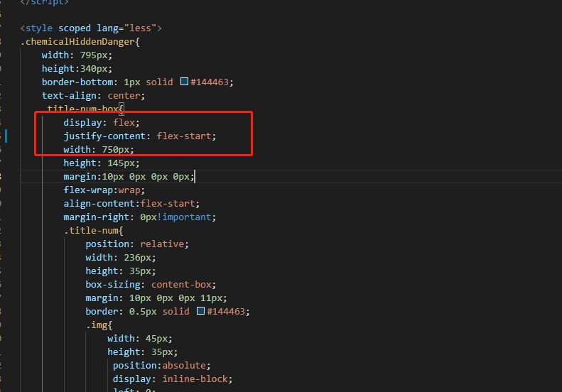Click the #144463 value on border-bottom line
The image size is (562, 392).
(x=210, y=82)
